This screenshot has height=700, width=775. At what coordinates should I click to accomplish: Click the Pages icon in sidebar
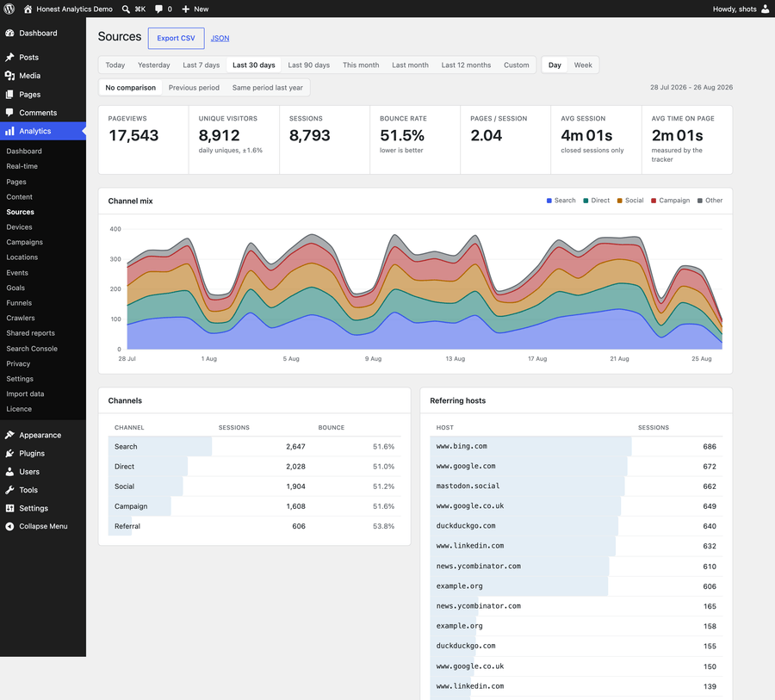tap(9, 95)
